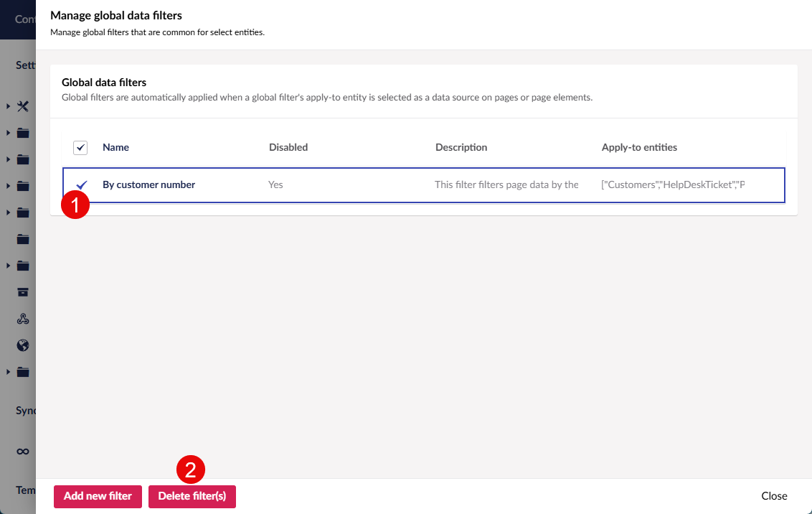Toggle the select-all checkbox in table header
The image size is (812, 514).
[x=80, y=147]
